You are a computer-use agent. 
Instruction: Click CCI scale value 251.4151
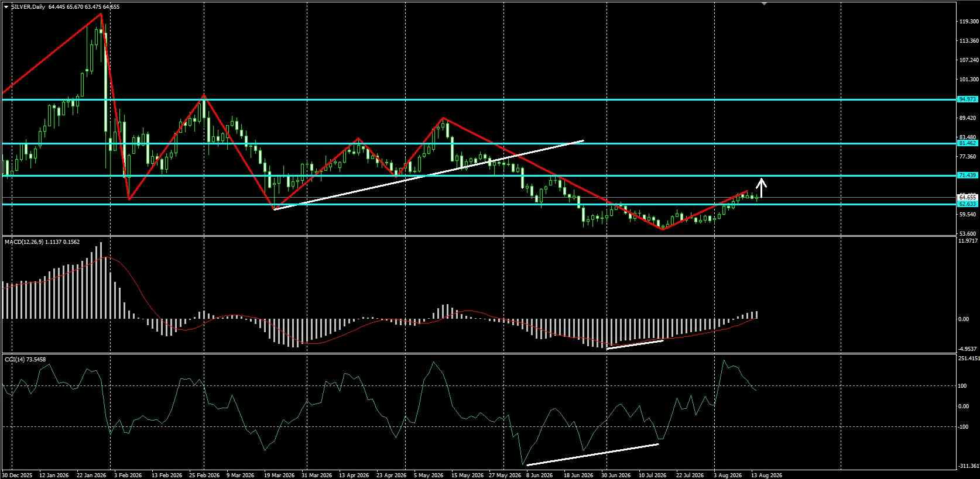pyautogui.click(x=969, y=358)
